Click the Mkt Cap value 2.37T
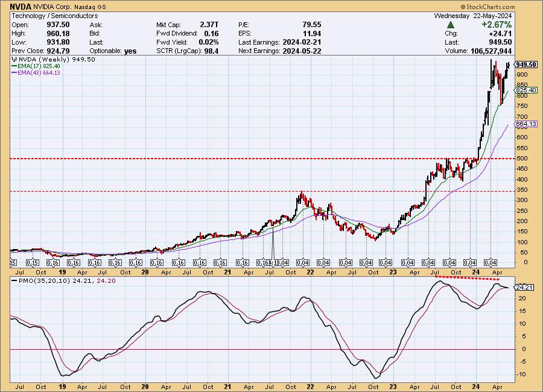Viewport: 543px width, 392px height. (209, 25)
